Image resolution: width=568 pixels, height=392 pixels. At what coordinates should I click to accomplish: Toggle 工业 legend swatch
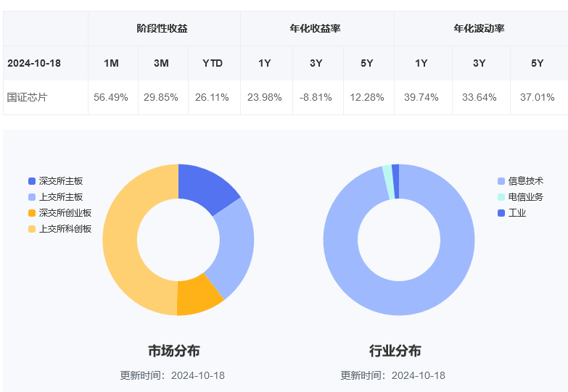click(x=501, y=213)
